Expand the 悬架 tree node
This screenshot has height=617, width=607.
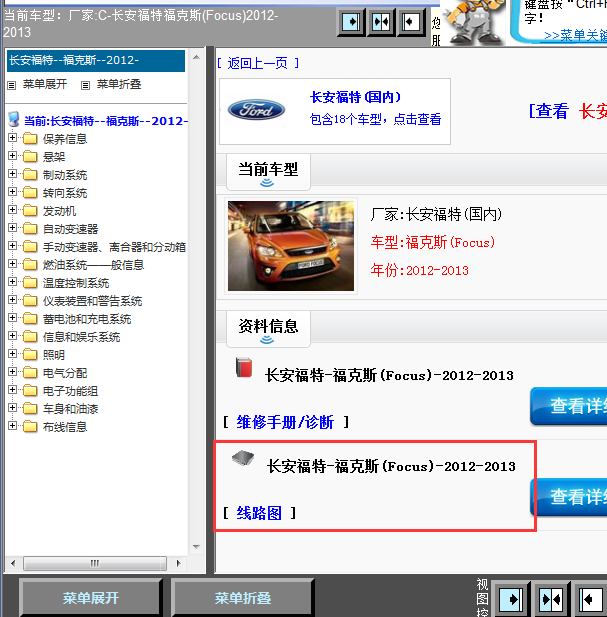12,156
